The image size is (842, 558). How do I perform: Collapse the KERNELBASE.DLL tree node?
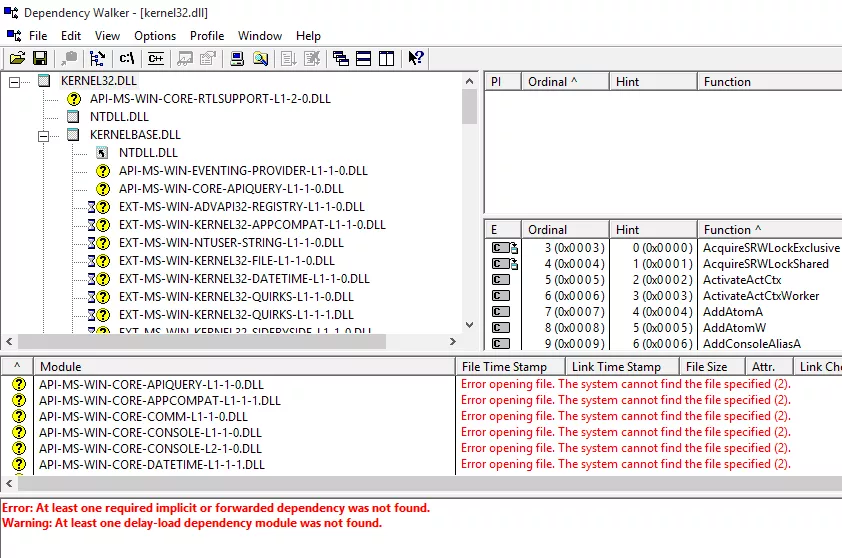click(43, 136)
